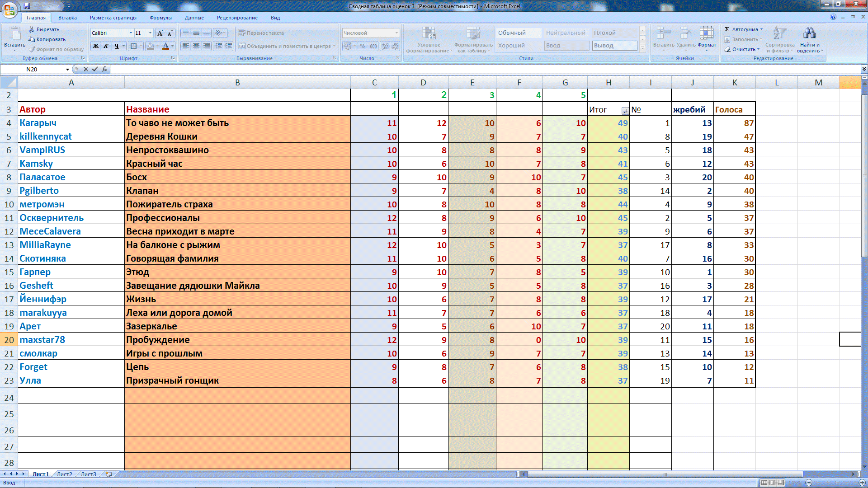Viewport: 868px width, 488px height.
Task: Open the Итог column filter arrow
Action: (x=625, y=111)
